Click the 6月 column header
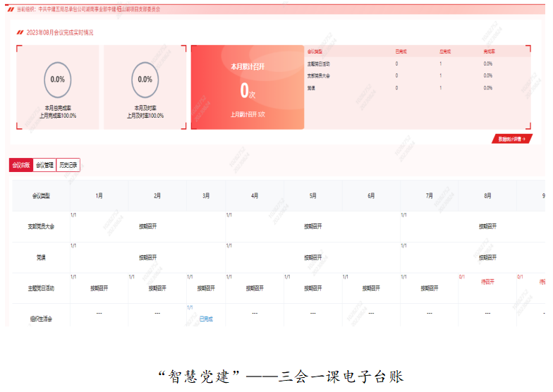Viewport: 553px width, 392px height. point(371,196)
